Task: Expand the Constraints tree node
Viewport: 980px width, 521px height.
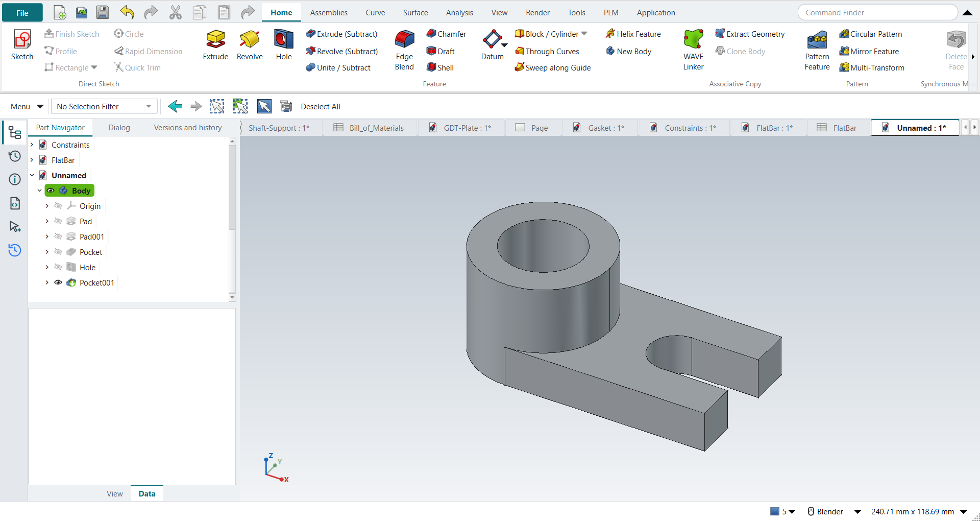Action: tap(32, 145)
